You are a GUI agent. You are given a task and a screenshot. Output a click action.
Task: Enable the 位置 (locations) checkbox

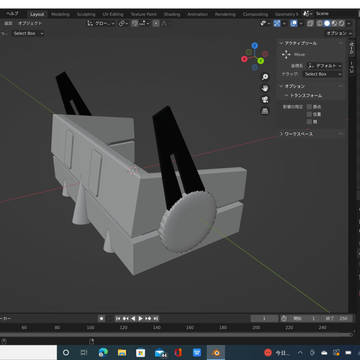pos(309,114)
